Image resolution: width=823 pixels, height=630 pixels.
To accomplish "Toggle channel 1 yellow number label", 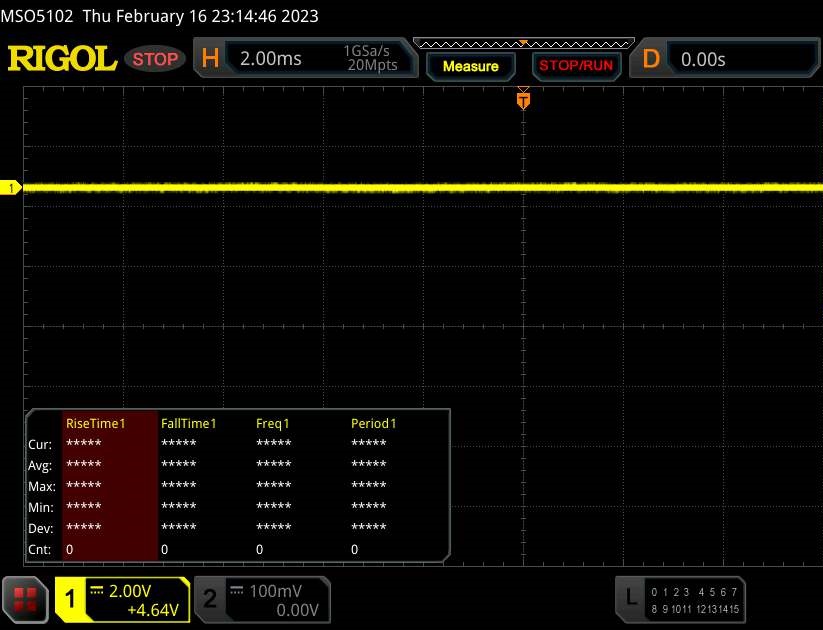I will [x=70, y=599].
